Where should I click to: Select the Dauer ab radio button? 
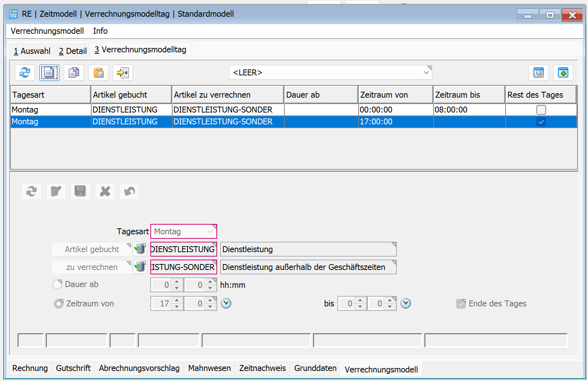click(57, 284)
